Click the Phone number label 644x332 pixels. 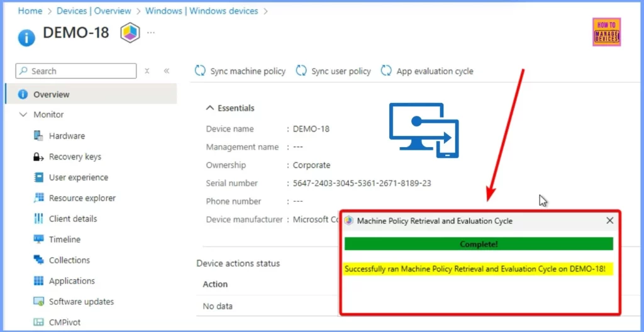click(x=233, y=201)
